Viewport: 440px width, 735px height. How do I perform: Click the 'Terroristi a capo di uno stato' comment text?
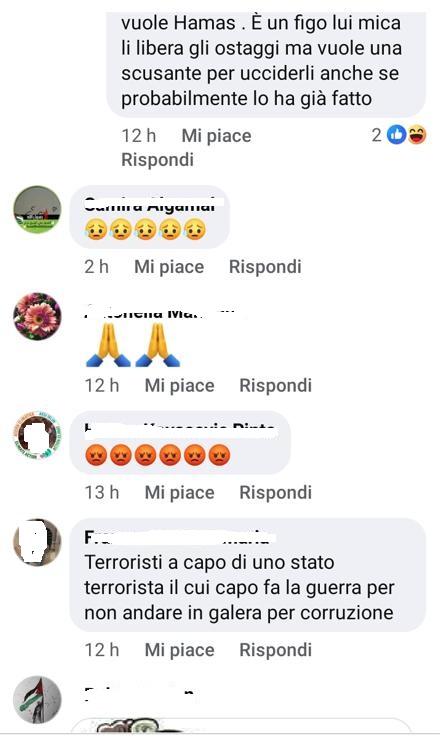point(239,587)
